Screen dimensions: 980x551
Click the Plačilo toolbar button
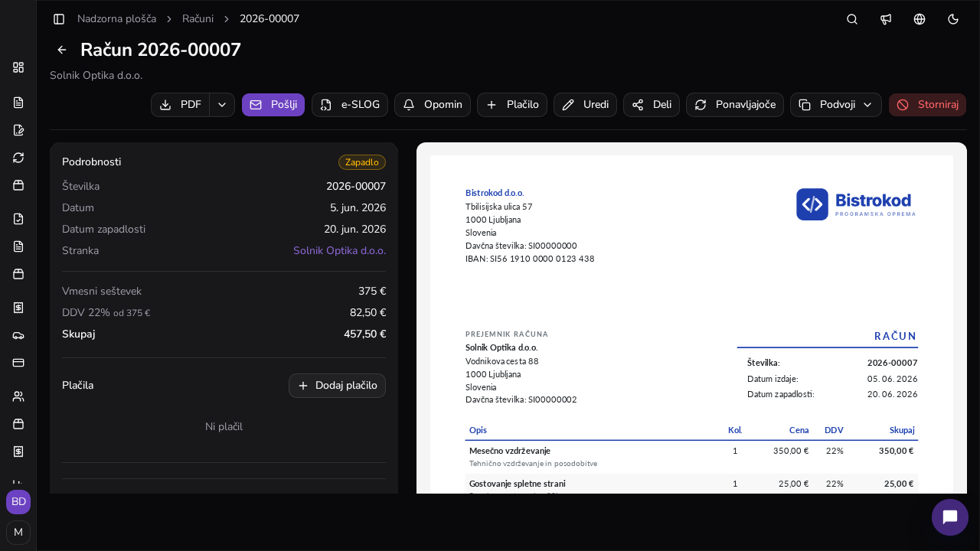(512, 105)
